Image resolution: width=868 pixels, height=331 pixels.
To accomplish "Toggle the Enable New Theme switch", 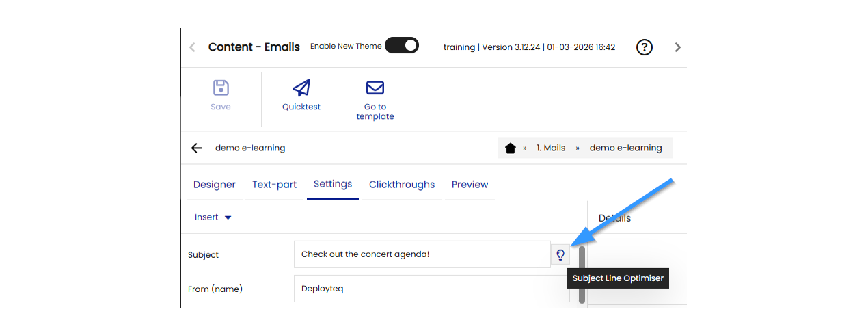I will click(402, 46).
